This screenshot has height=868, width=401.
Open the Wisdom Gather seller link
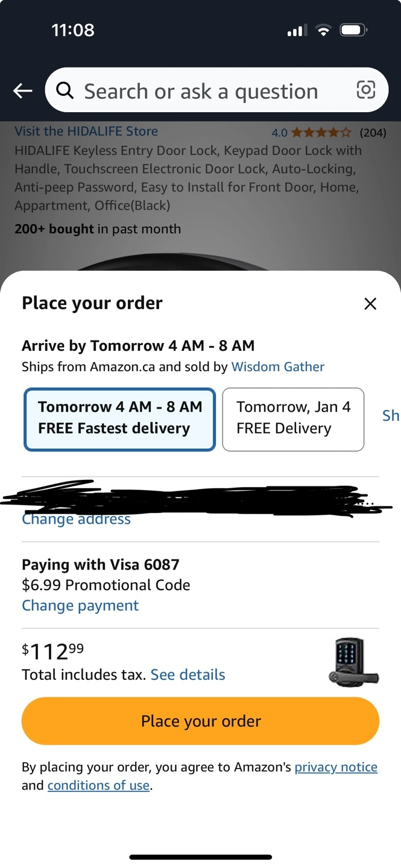point(277,366)
